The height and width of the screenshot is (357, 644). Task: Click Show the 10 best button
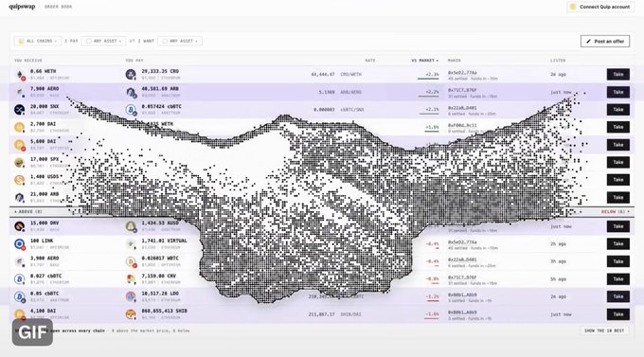click(x=604, y=330)
